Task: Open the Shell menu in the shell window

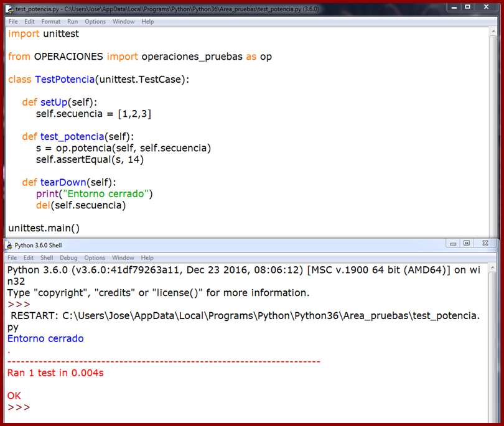Action: tap(46, 257)
